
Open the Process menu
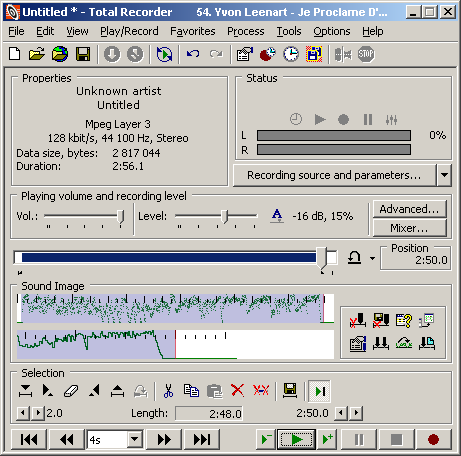pyautogui.click(x=246, y=31)
